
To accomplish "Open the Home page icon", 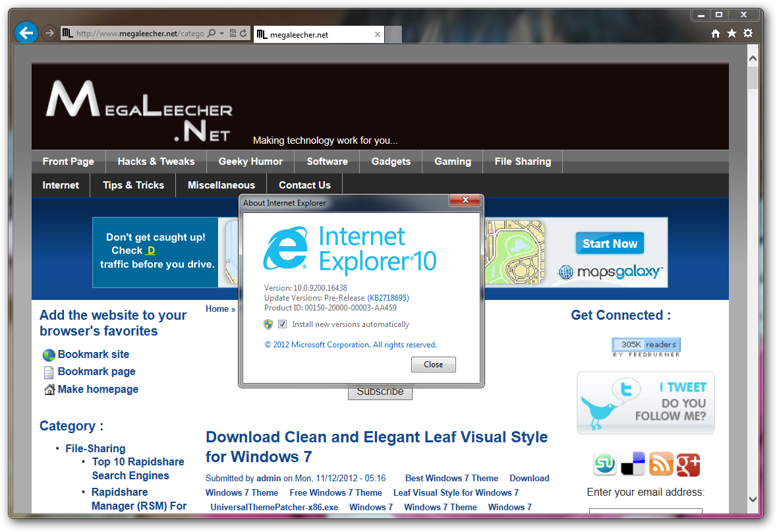I will click(x=716, y=33).
